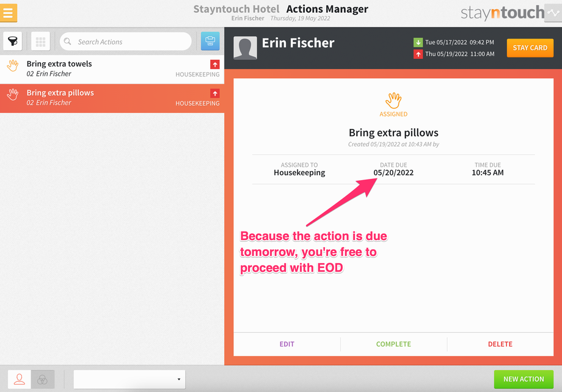562x392 pixels.
Task: Select the Bring extra towels action
Action: point(112,69)
